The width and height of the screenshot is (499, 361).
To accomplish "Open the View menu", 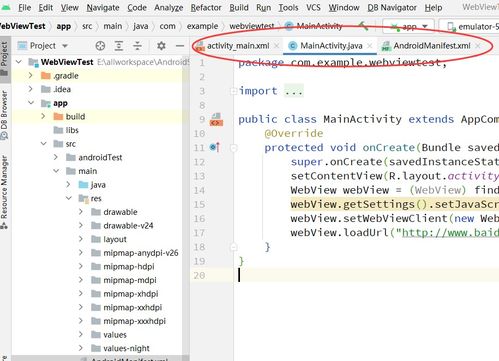I will point(70,7).
